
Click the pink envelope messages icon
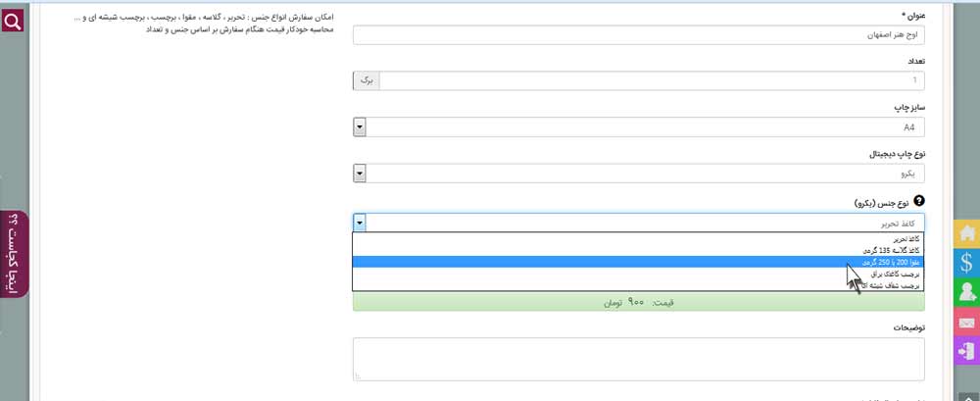tap(966, 323)
